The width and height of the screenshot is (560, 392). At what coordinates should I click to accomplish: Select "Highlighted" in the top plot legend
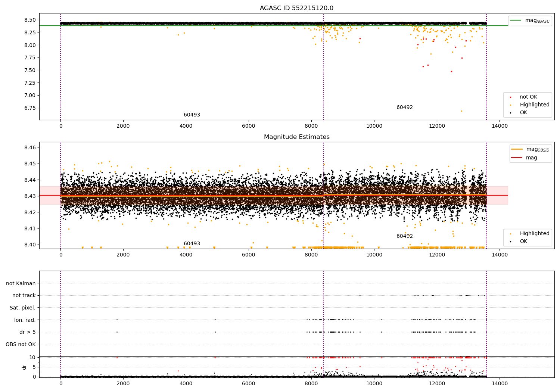point(534,105)
